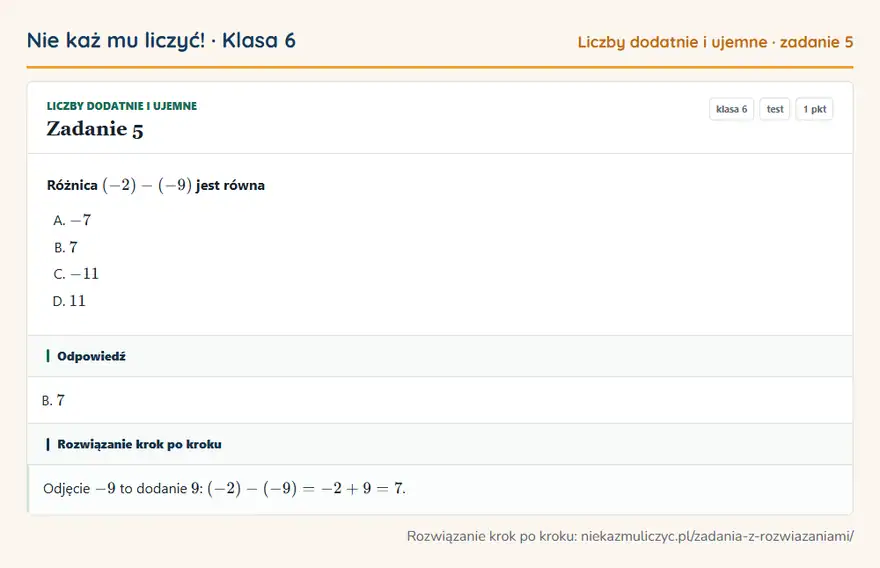The height and width of the screenshot is (568, 880).
Task: Select answer option B. 7 in the choices list
Action: click(65, 247)
